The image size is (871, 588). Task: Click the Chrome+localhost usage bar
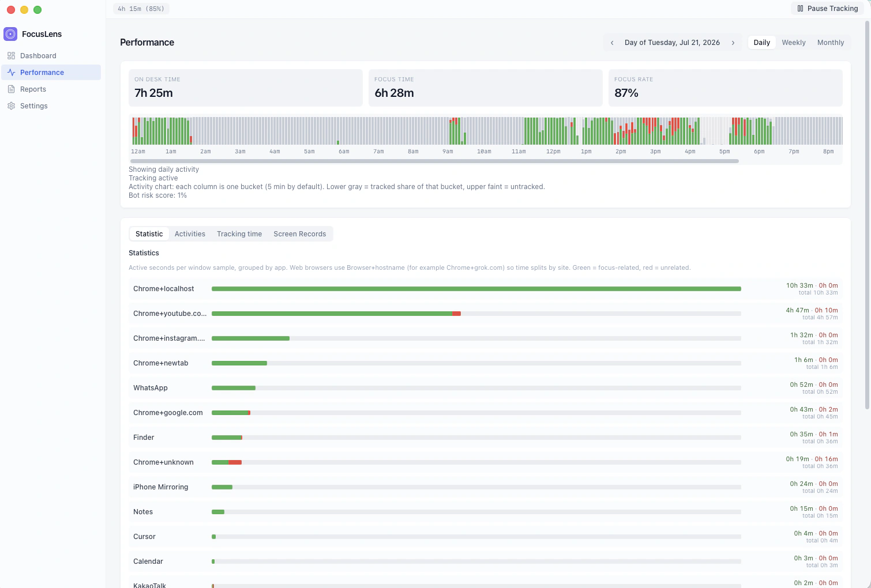476,289
